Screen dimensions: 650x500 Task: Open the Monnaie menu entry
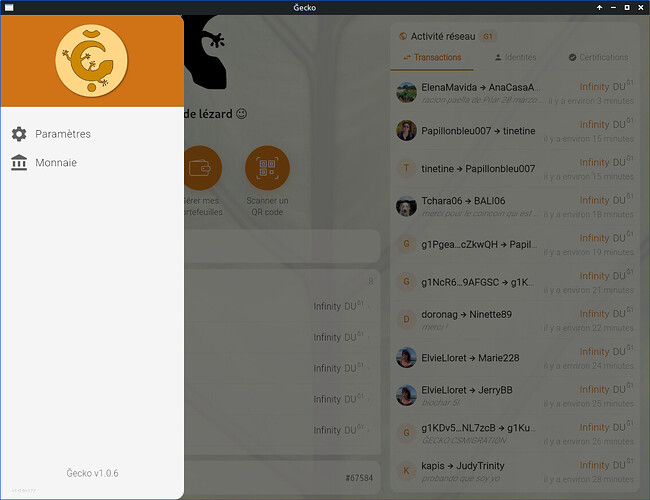56,163
